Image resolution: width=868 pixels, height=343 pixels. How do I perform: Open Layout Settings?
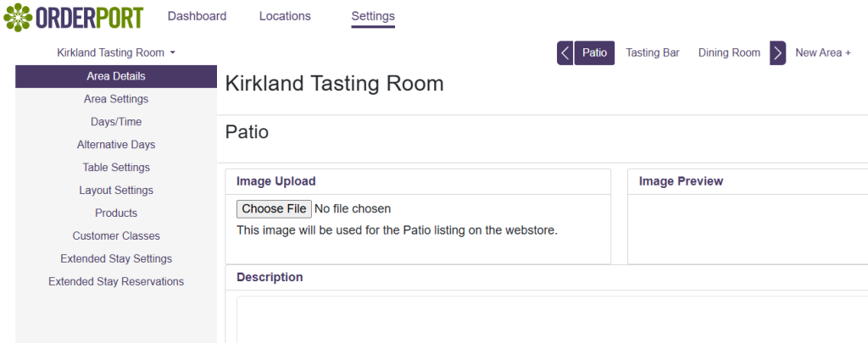coord(116,191)
